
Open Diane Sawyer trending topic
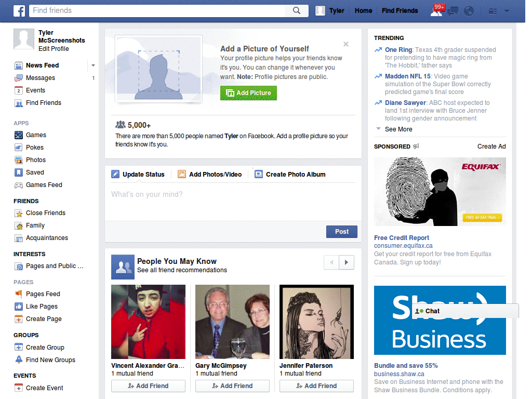coord(405,103)
